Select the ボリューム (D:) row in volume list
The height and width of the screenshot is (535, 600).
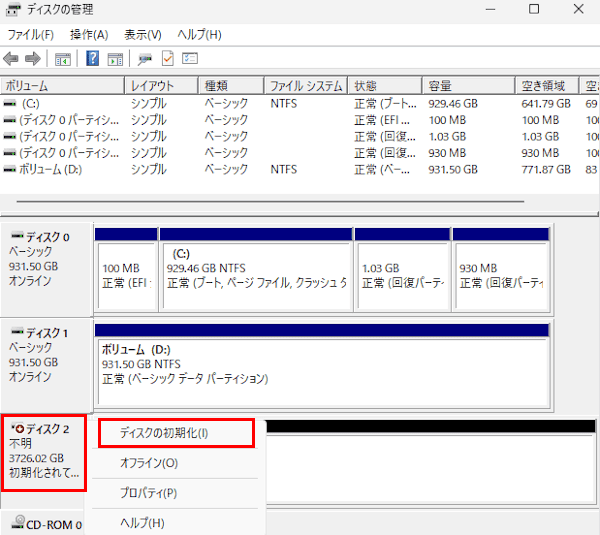[299, 169]
